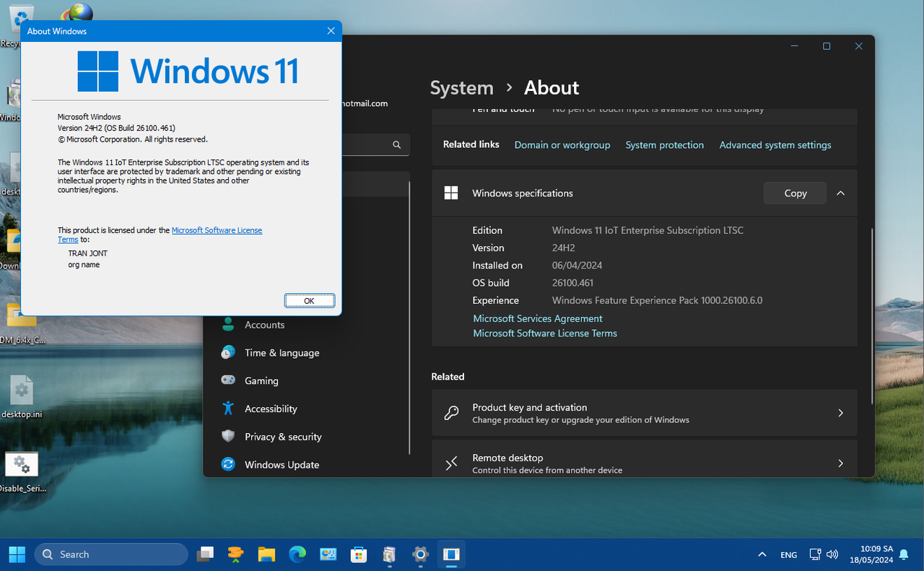The image size is (924, 571).
Task: Click the key icon beside Product key and activation
Action: coord(451,413)
